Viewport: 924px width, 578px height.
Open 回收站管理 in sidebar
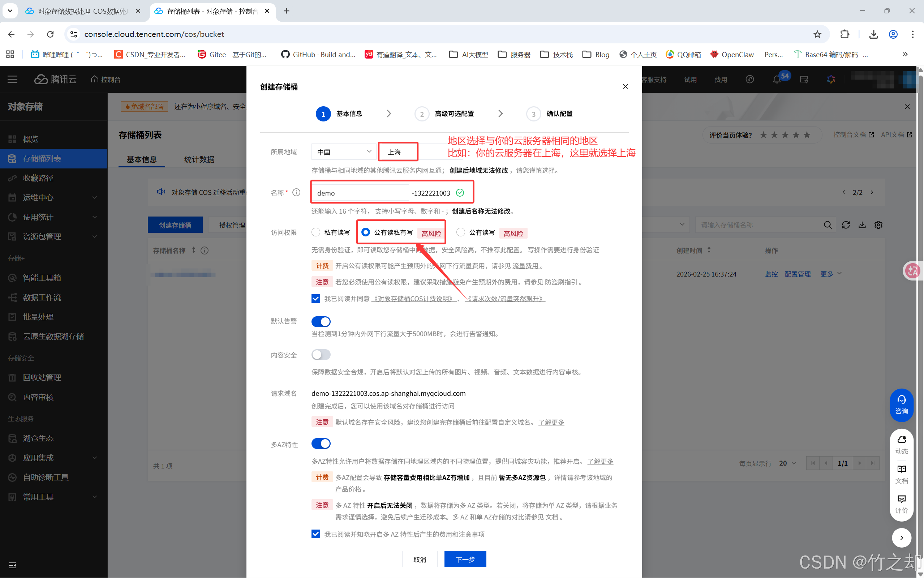coord(53,377)
